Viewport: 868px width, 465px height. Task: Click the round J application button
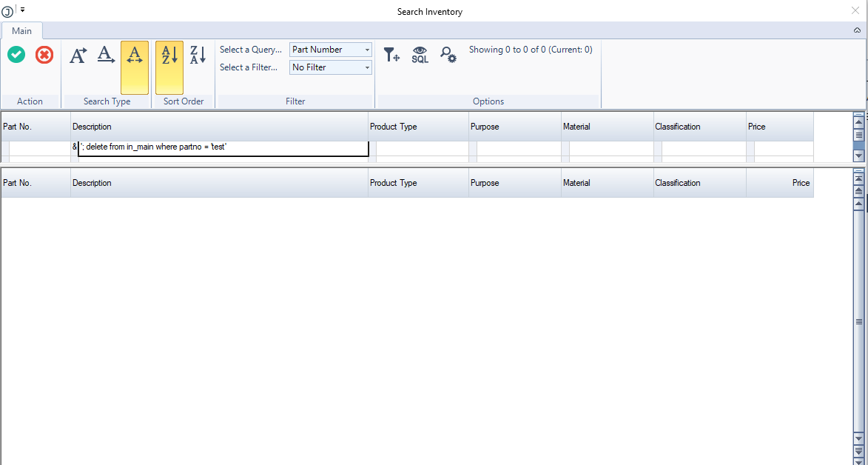tap(7, 12)
